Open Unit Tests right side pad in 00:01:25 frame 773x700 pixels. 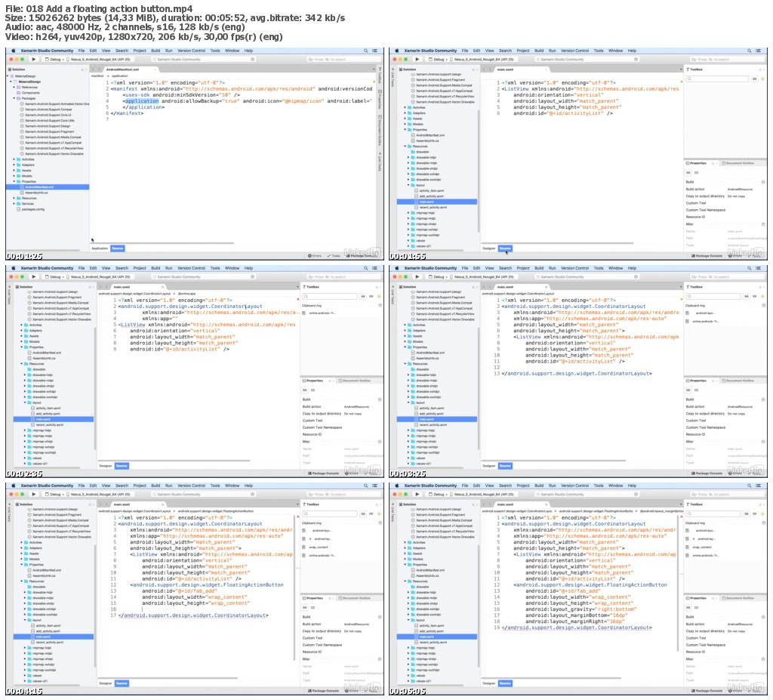[380, 162]
